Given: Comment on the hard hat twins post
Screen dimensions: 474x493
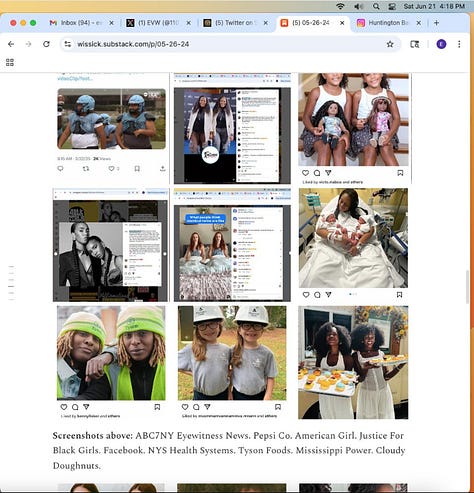Looking at the screenshot, I should pos(196,407).
